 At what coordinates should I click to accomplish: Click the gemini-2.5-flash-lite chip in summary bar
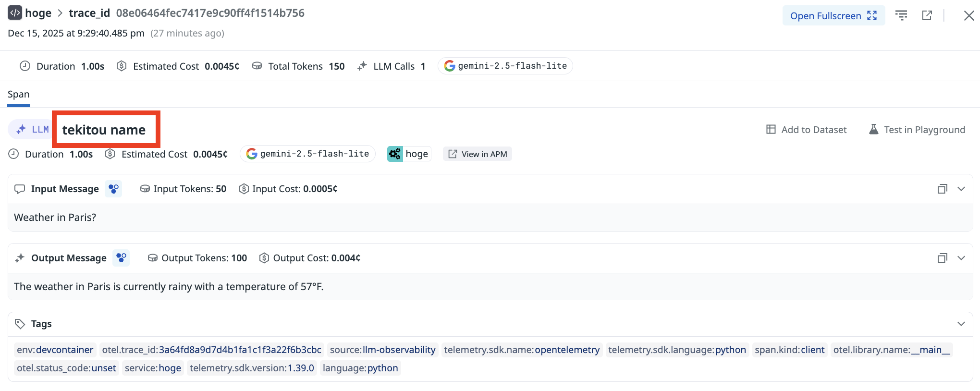505,66
